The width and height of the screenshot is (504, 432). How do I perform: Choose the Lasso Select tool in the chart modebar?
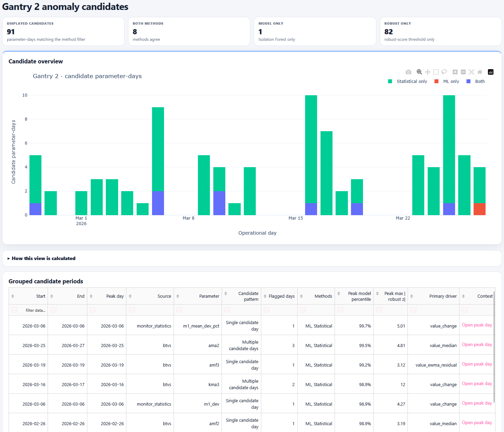coord(444,72)
